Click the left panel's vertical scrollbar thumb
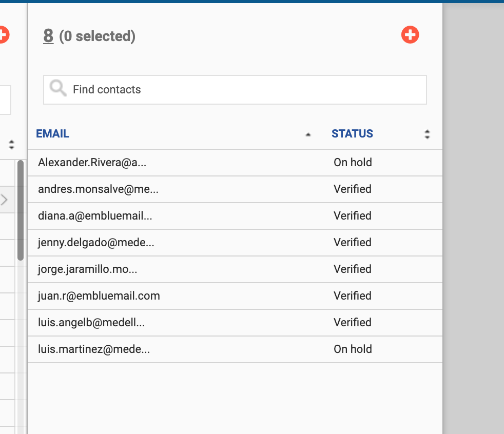 [x=21, y=210]
